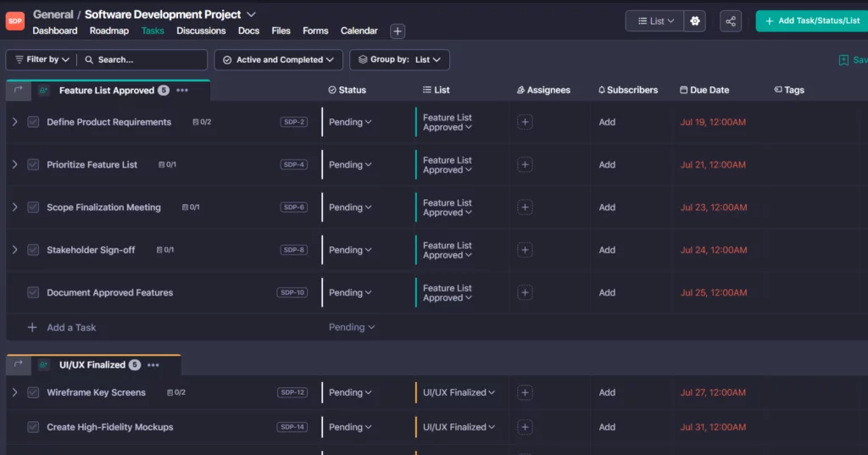Click the share icon in header
The width and height of the screenshot is (868, 455).
[731, 21]
